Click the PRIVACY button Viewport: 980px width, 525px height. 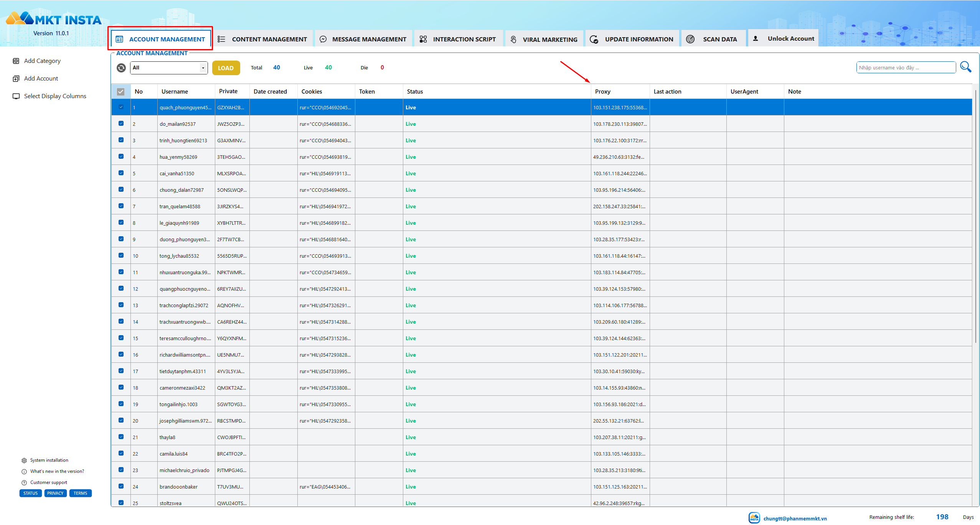point(55,494)
